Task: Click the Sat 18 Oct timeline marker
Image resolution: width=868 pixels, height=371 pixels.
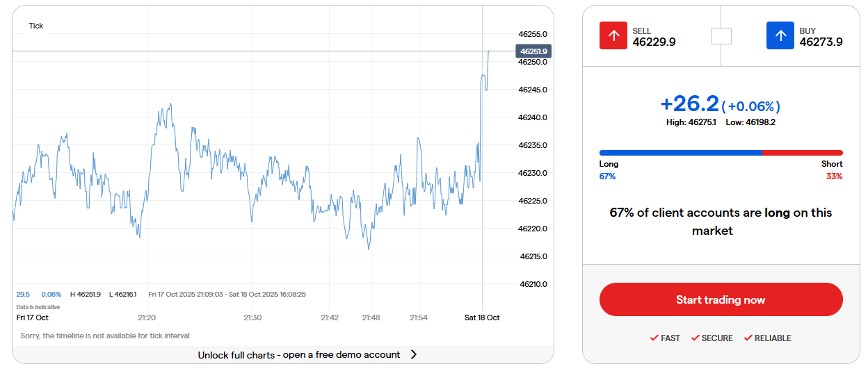Action: pyautogui.click(x=482, y=318)
